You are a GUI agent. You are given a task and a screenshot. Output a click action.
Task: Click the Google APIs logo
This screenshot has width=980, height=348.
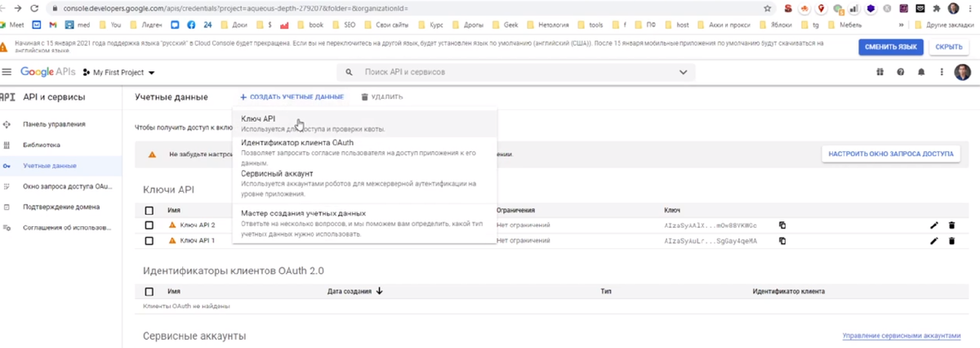click(48, 72)
